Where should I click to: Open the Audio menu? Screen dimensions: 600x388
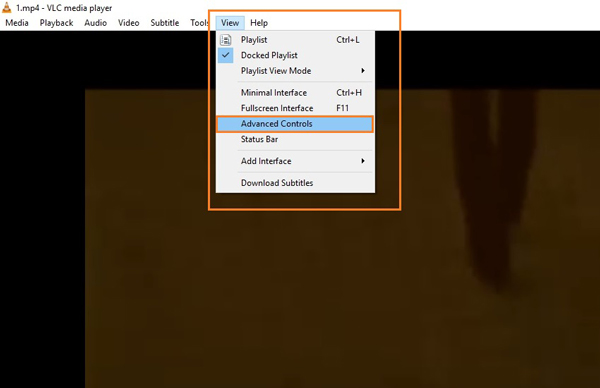[x=96, y=23]
